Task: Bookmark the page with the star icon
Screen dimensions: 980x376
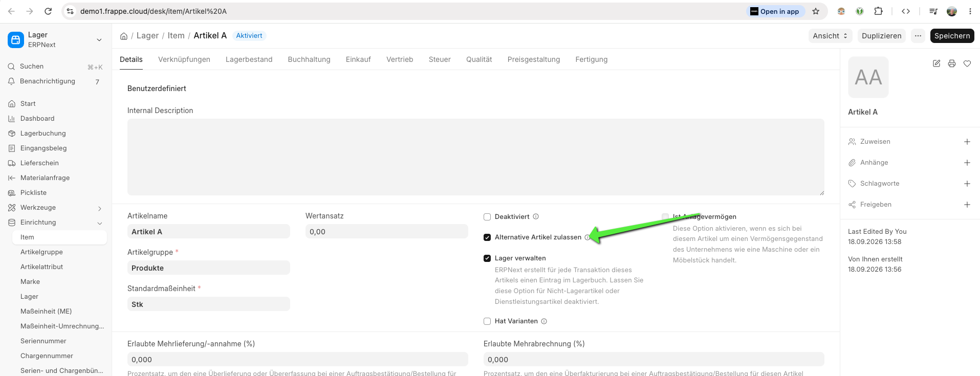Action: pyautogui.click(x=816, y=11)
